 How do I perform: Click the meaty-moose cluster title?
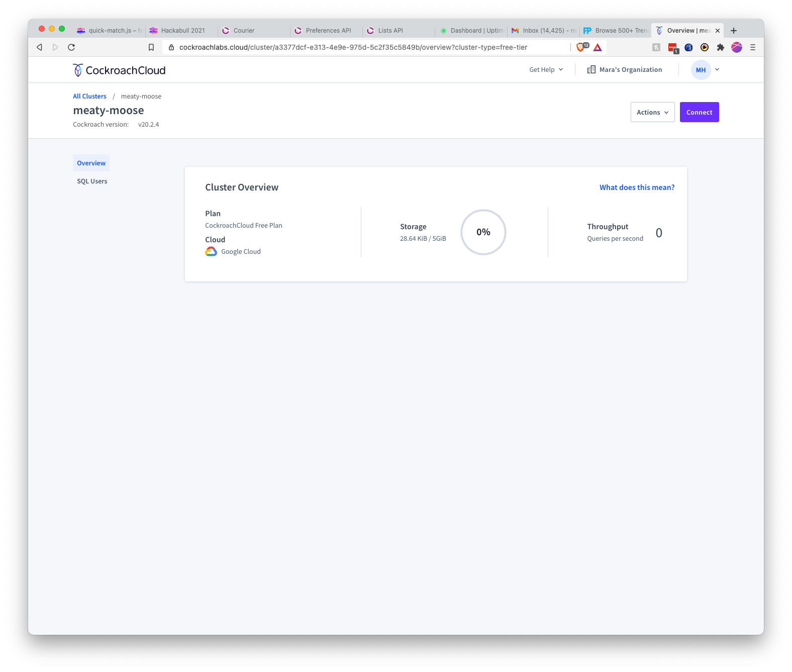click(109, 111)
